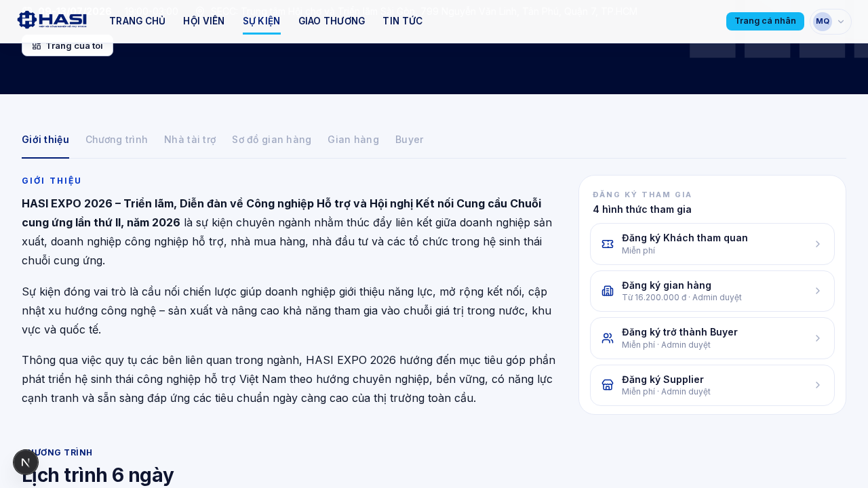The image size is (868, 488).
Task: Click the bold HASI EXPO 2026 title text
Action: pyautogui.click(x=281, y=213)
